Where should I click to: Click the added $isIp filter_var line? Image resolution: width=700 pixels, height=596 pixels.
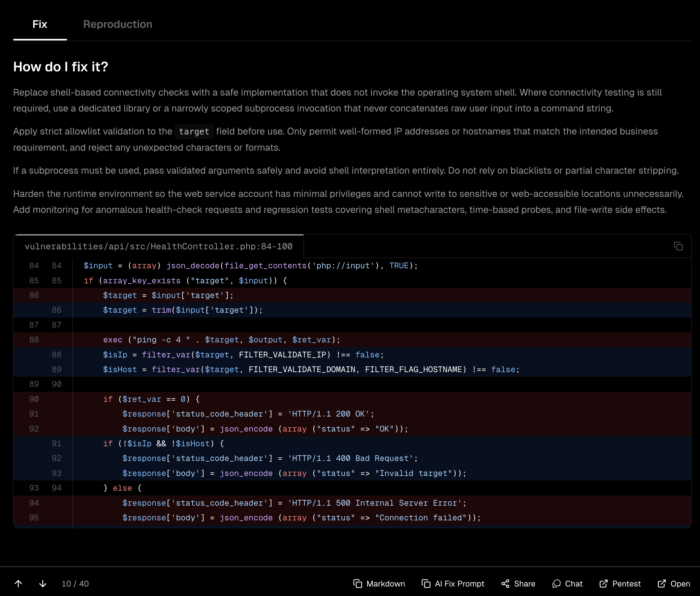pyautogui.click(x=352, y=354)
